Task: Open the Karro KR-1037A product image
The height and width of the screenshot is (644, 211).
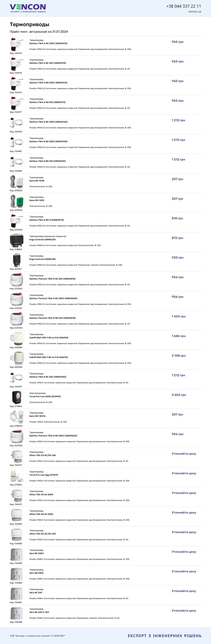Action: pyautogui.click(x=17, y=417)
